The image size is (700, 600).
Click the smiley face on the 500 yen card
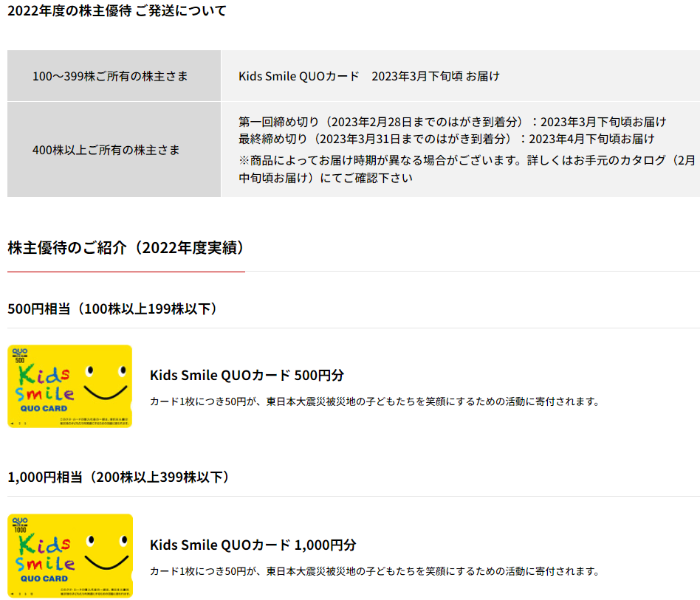tap(103, 379)
